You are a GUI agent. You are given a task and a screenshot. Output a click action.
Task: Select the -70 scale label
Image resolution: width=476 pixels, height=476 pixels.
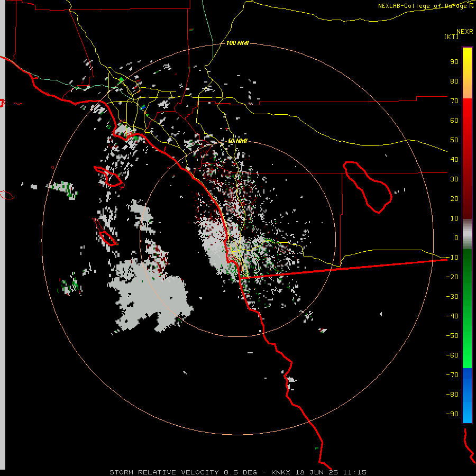(452, 374)
